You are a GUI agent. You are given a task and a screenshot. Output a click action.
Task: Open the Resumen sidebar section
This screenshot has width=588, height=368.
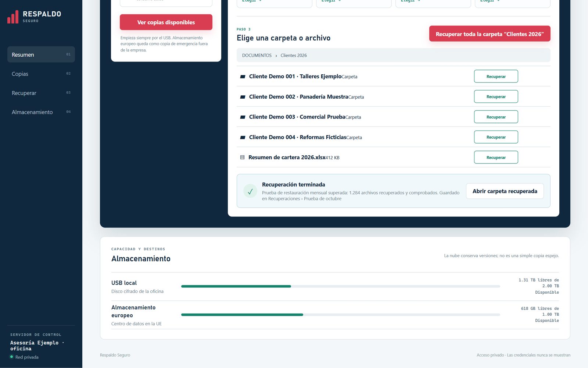41,54
